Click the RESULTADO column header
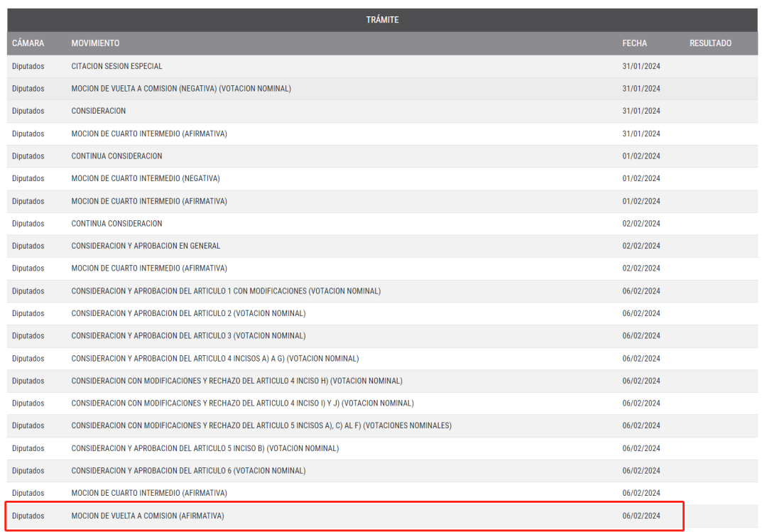This screenshot has height=532, width=767. (710, 43)
